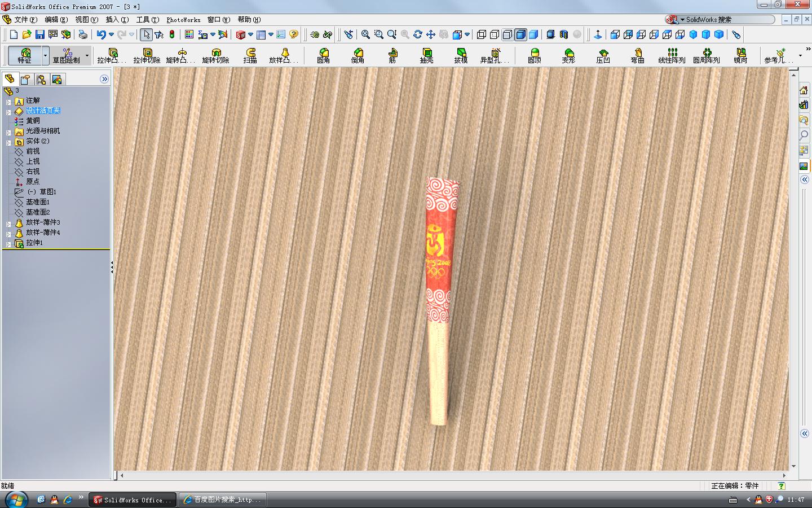This screenshot has height=508, width=812.
Task: Click the 旋转切除 revolved cut tool
Action: tap(216, 55)
